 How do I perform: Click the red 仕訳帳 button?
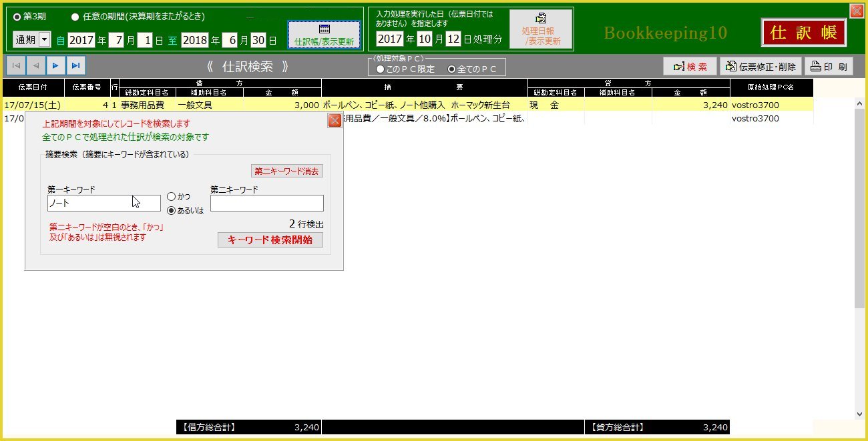click(804, 33)
